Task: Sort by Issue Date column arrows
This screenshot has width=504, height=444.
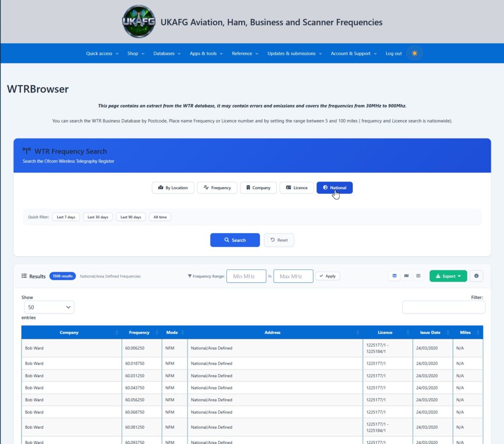Action: [x=448, y=332]
